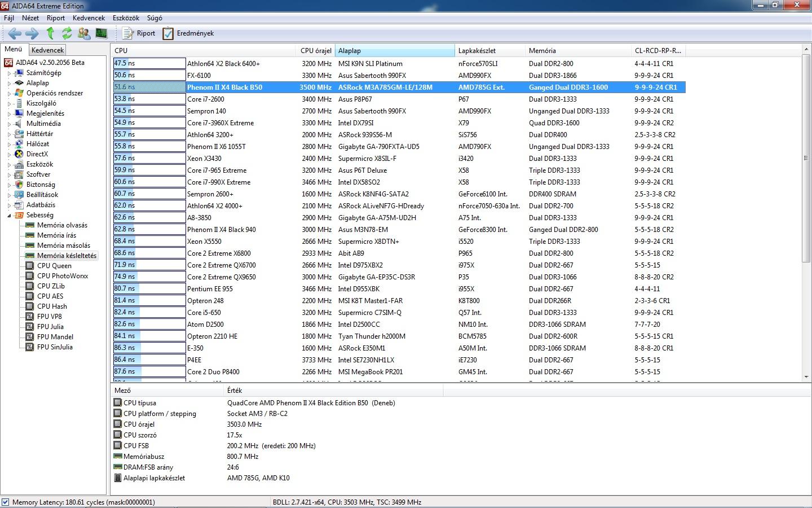Sort by Memória column header
812x508 pixels.
(x=578, y=51)
